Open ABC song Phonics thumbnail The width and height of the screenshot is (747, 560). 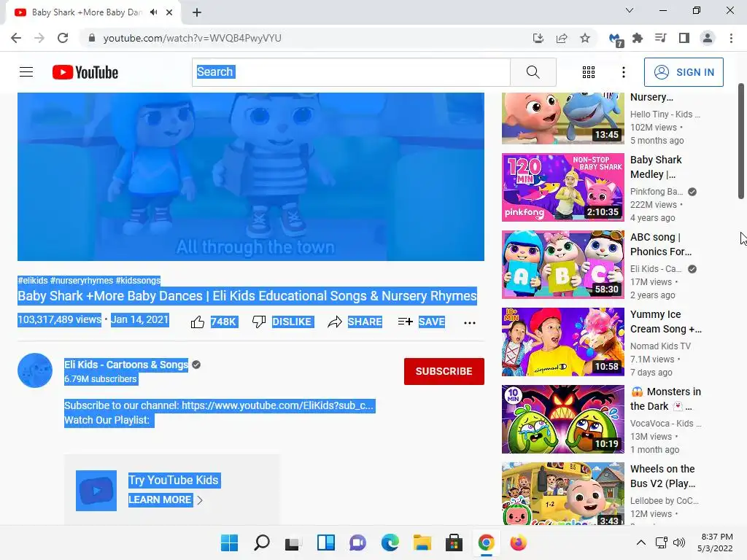562,265
